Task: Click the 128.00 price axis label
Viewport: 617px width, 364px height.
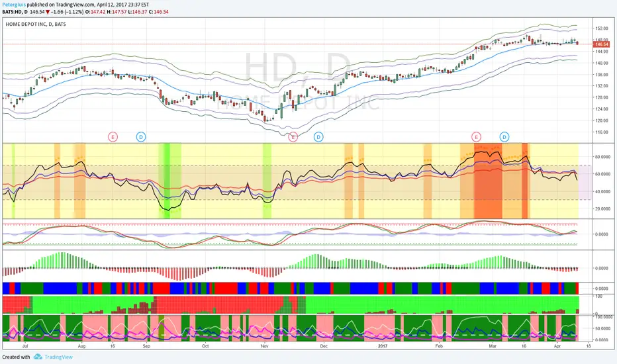Action: (x=602, y=97)
